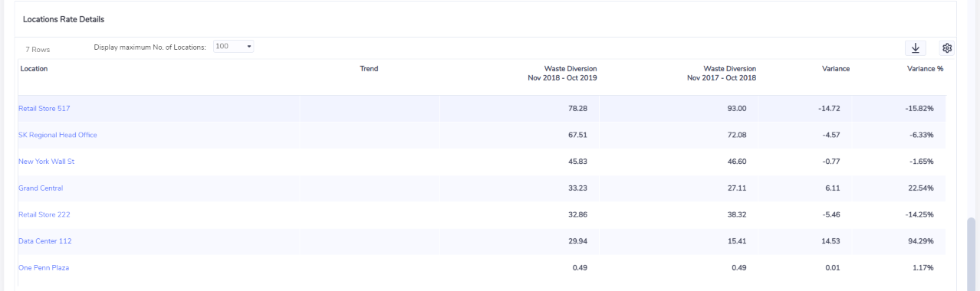This screenshot has height=291, width=980.
Task: Open Data Center 112 link
Action: click(x=44, y=241)
